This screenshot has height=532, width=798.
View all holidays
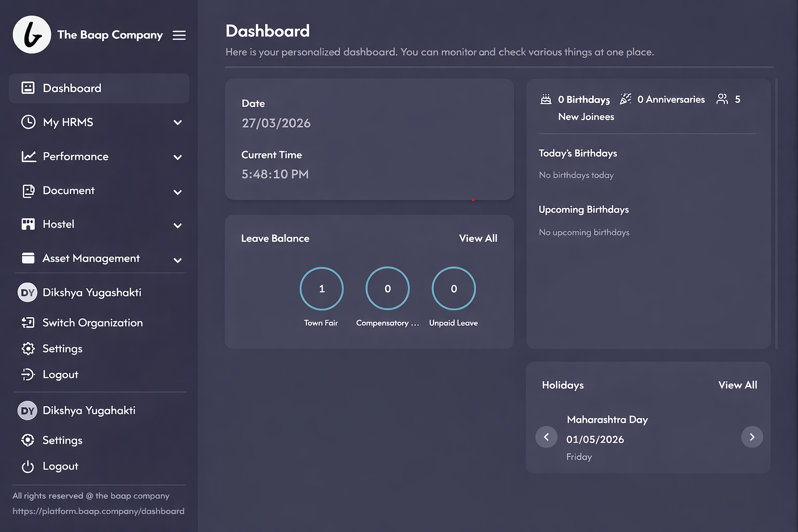(737, 385)
